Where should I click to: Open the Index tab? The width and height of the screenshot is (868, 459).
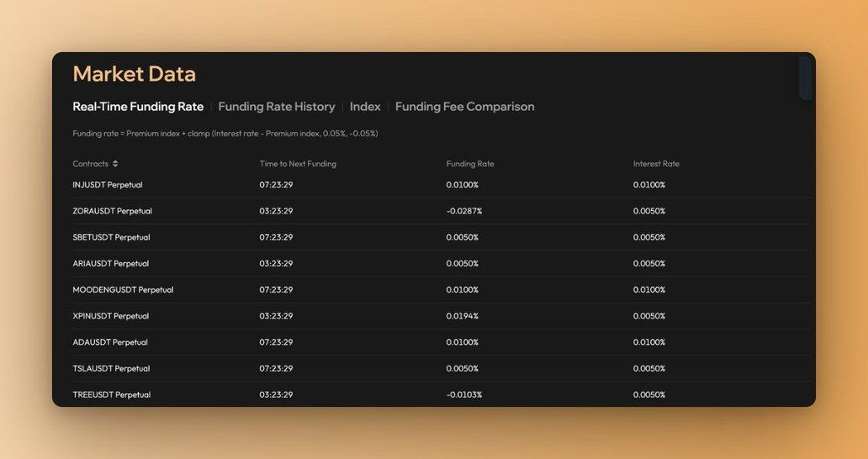[365, 107]
